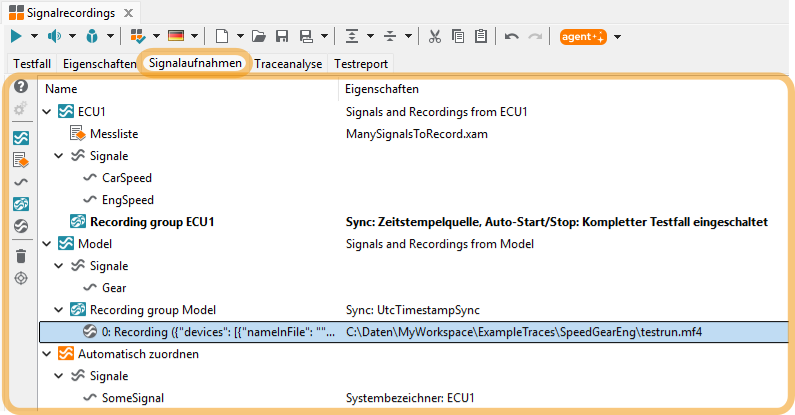Click the German flag language icon
Viewport: 795px width, 415px height.
click(176, 36)
